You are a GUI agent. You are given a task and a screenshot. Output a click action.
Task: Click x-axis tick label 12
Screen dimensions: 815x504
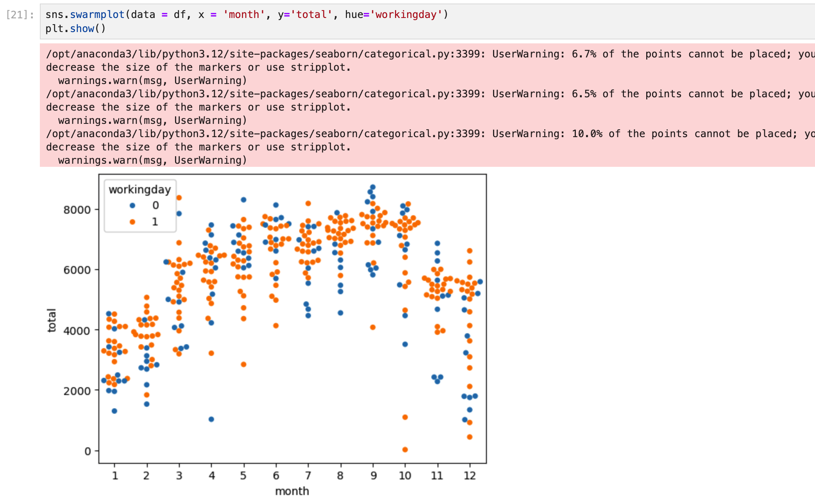coord(470,475)
